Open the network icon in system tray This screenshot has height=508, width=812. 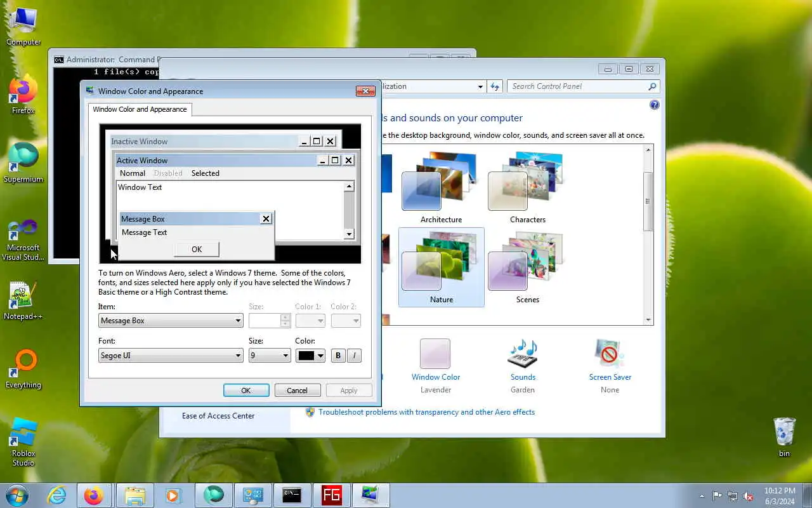[x=733, y=496]
